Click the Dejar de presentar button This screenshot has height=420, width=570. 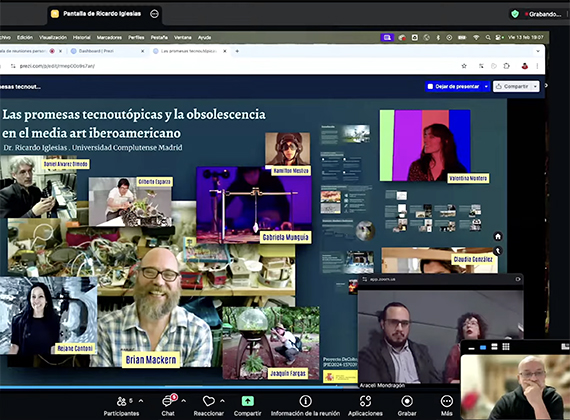coord(454,87)
